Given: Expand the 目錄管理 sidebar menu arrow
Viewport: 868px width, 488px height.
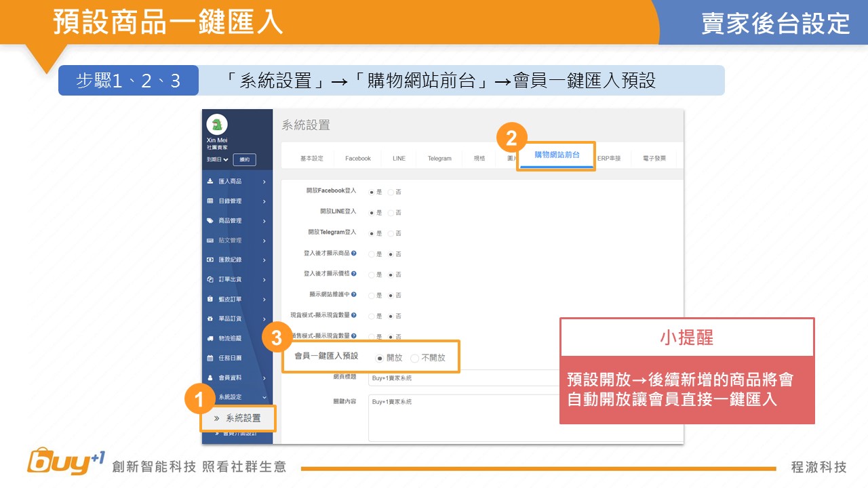Looking at the screenshot, I should [264, 201].
